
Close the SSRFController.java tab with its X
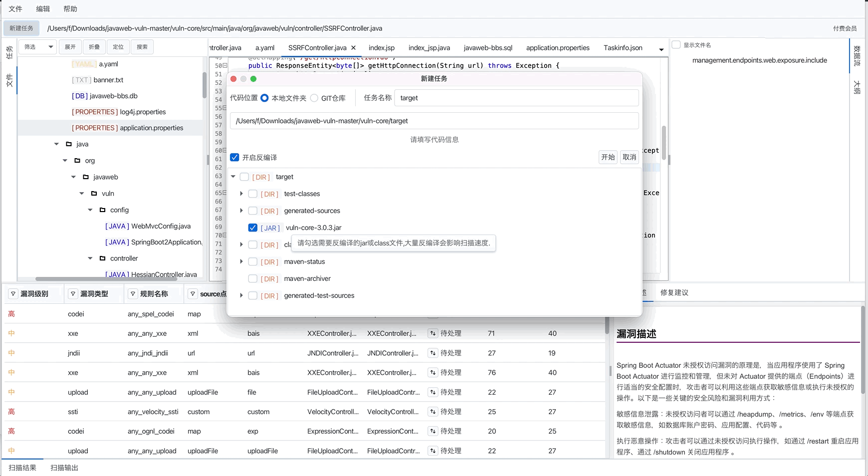353,48
